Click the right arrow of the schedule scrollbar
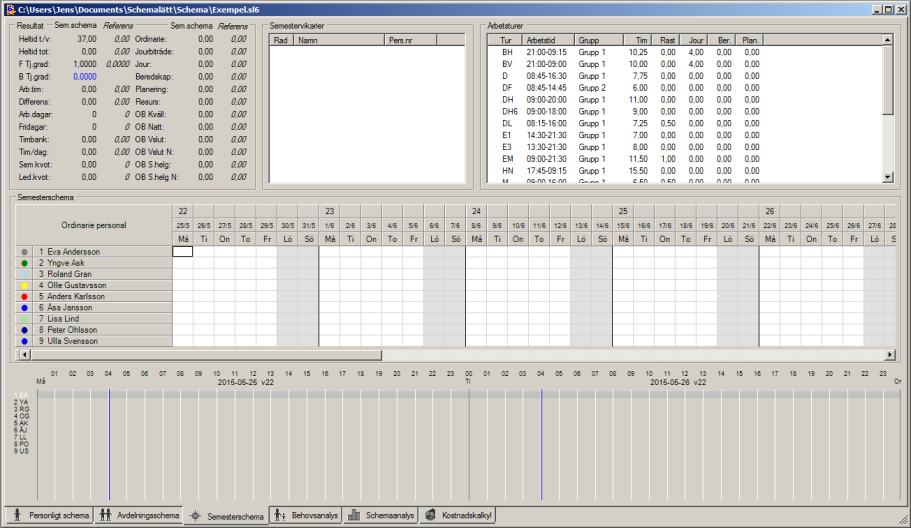 pyautogui.click(x=890, y=354)
